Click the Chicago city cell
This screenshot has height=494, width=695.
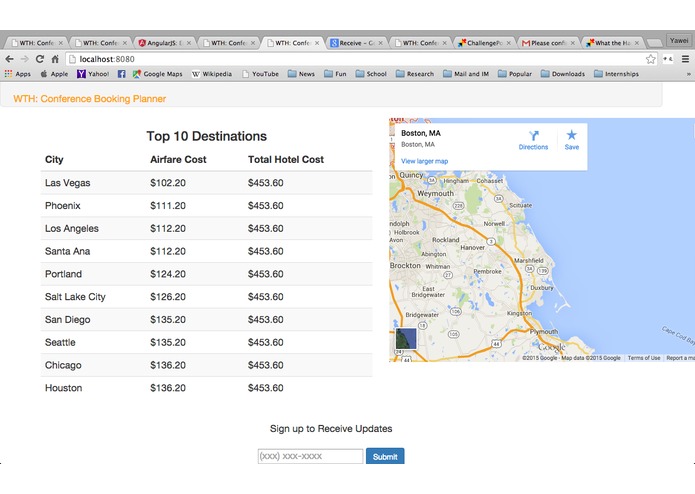tap(63, 365)
